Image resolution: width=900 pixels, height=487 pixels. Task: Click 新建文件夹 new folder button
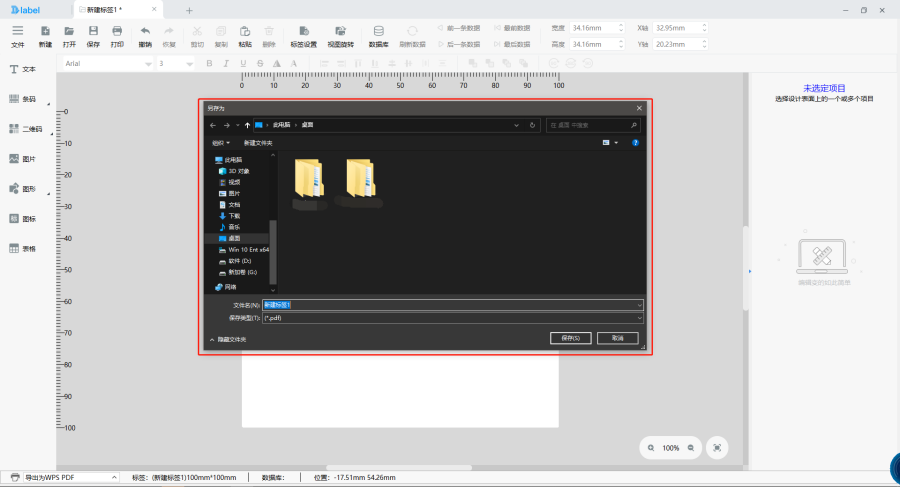pyautogui.click(x=258, y=143)
